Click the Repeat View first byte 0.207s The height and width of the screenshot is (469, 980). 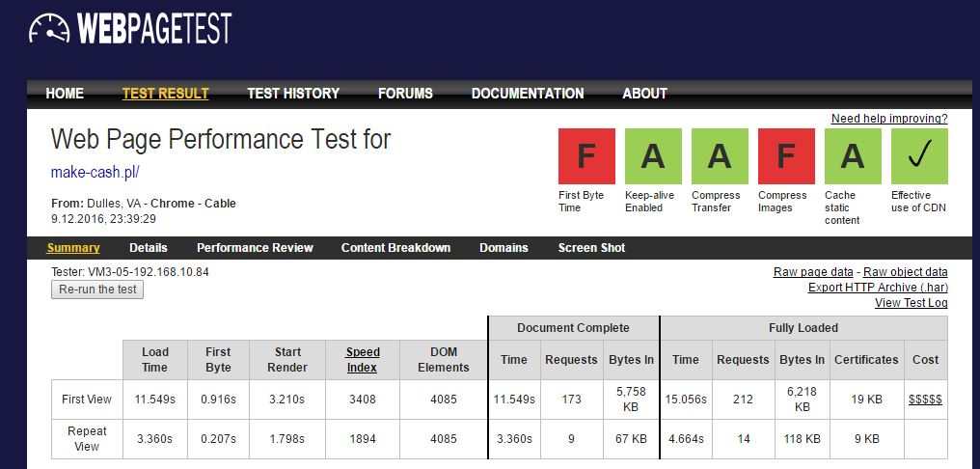coord(218,439)
